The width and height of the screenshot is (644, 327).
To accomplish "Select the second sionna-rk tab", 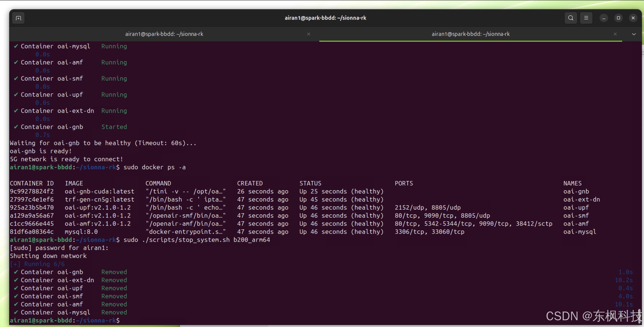I will (x=470, y=34).
